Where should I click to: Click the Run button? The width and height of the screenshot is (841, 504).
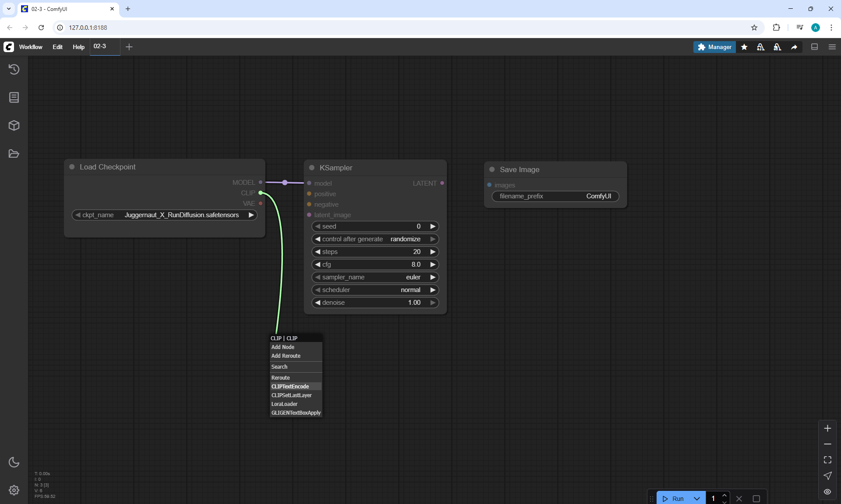point(673,498)
